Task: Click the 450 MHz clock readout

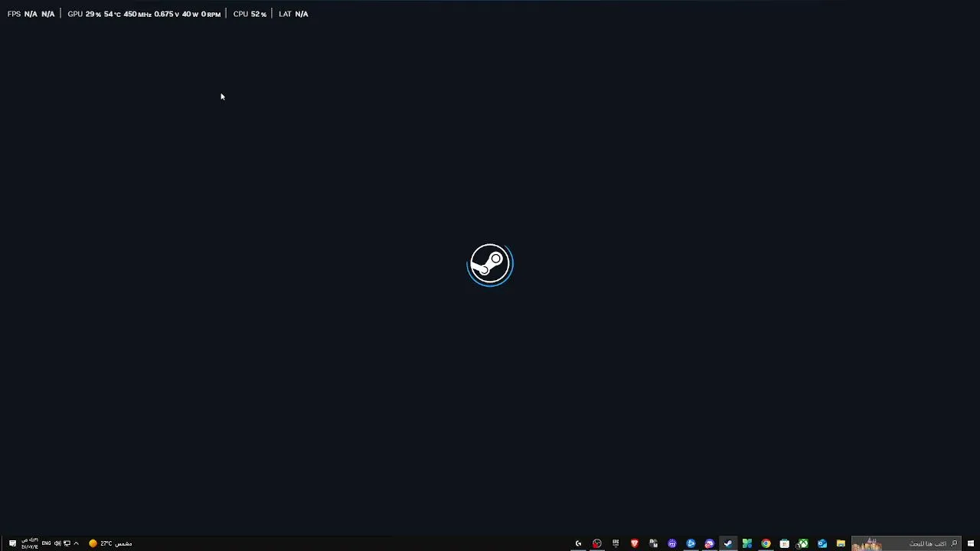Action: point(138,14)
